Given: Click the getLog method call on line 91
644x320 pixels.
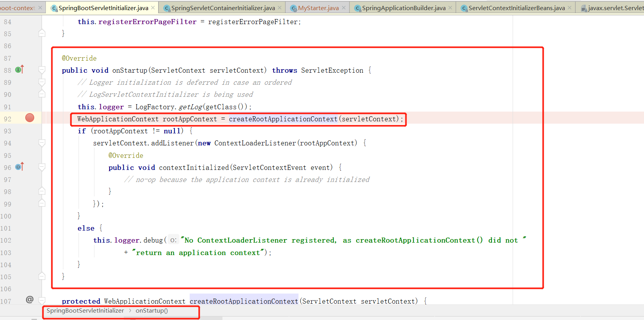Looking at the screenshot, I should pyautogui.click(x=190, y=107).
